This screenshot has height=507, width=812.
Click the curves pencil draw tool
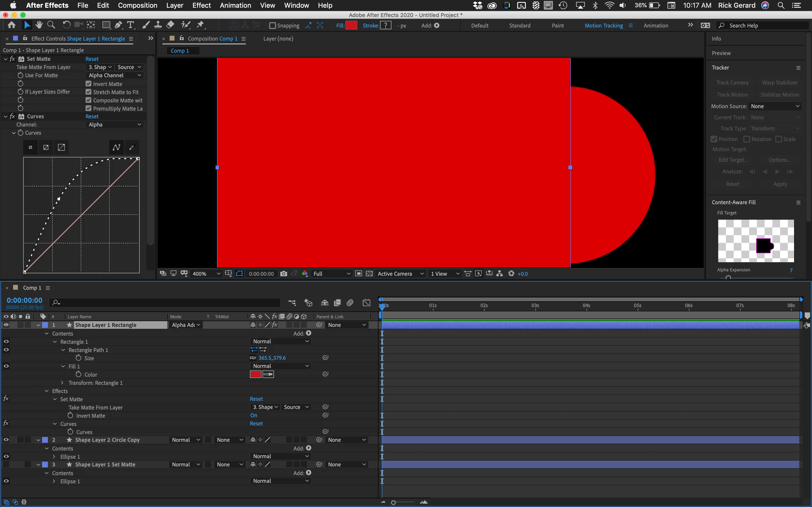coord(132,147)
